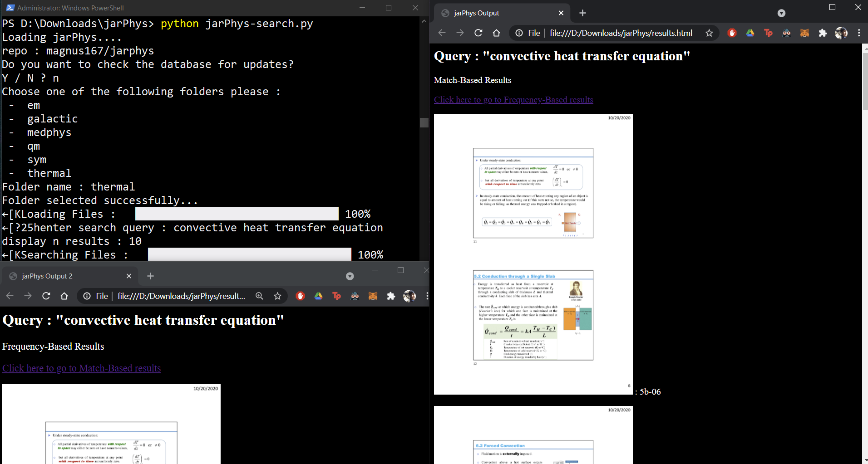Screen dimensions: 868x464
Task: Open the extensions puzzle-piece menu
Action: (823, 33)
